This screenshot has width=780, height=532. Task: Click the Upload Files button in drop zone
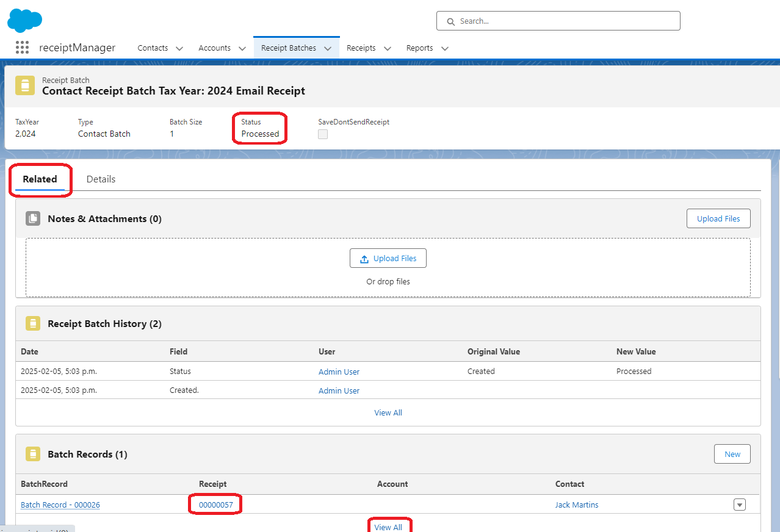click(388, 258)
